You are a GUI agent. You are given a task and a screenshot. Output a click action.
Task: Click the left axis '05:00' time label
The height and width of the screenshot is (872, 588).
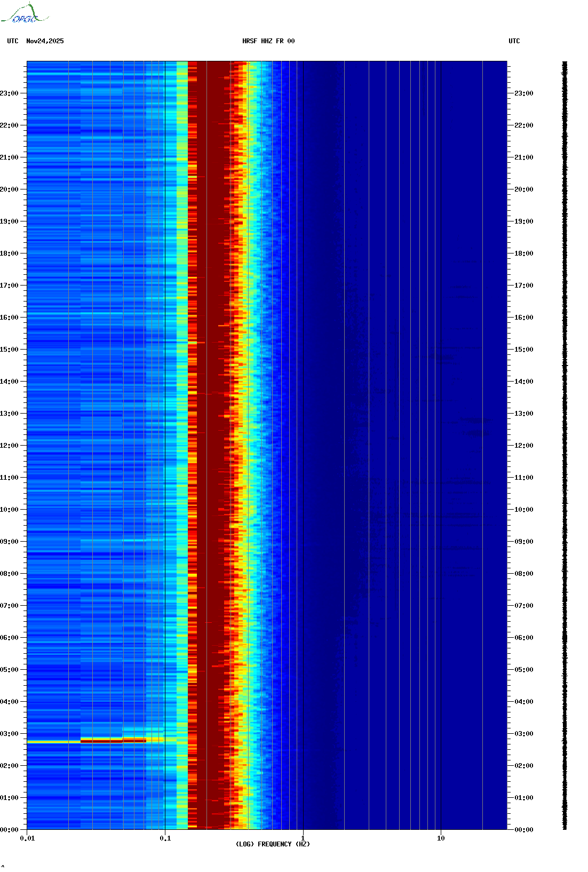(x=9, y=670)
